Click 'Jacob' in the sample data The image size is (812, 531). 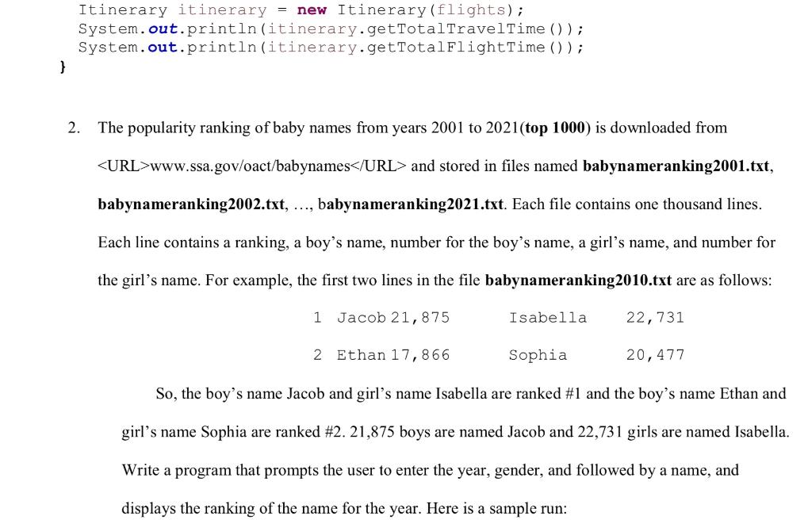click(362, 318)
